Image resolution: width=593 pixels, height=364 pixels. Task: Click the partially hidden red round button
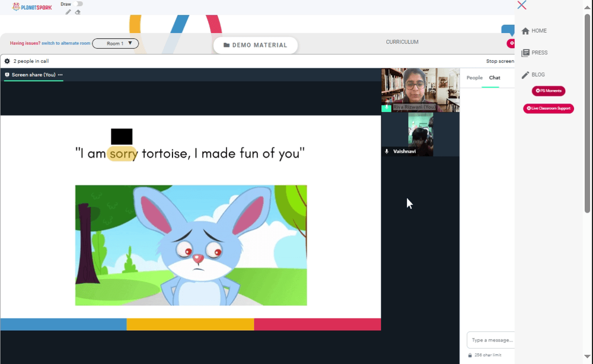click(511, 43)
